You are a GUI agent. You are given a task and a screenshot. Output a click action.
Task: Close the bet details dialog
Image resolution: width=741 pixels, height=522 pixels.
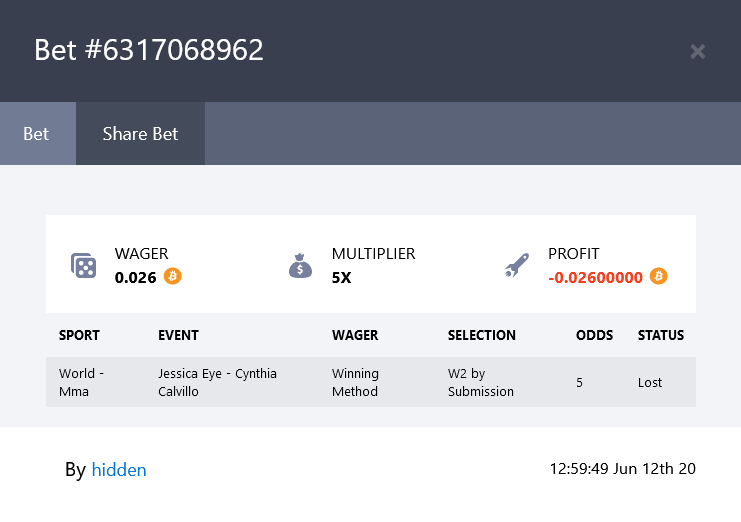click(x=698, y=51)
